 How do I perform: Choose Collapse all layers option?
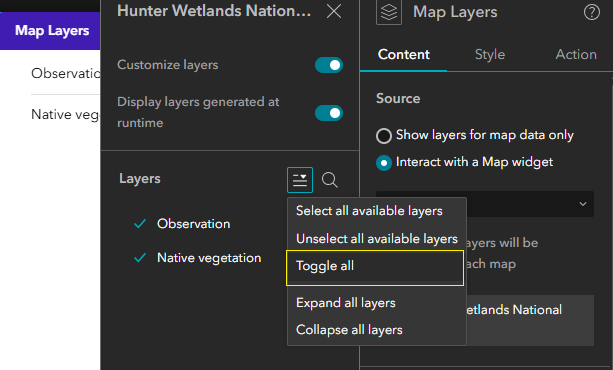coord(376,330)
